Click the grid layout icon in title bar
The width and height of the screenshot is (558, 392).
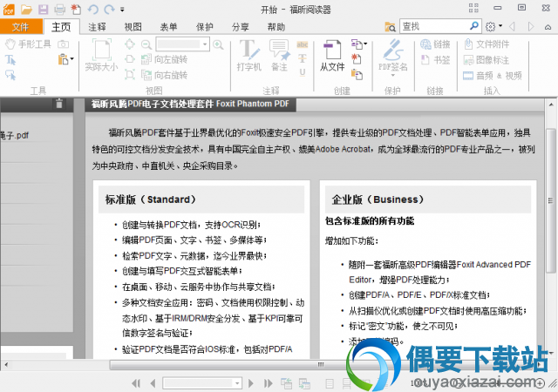[x=473, y=8]
